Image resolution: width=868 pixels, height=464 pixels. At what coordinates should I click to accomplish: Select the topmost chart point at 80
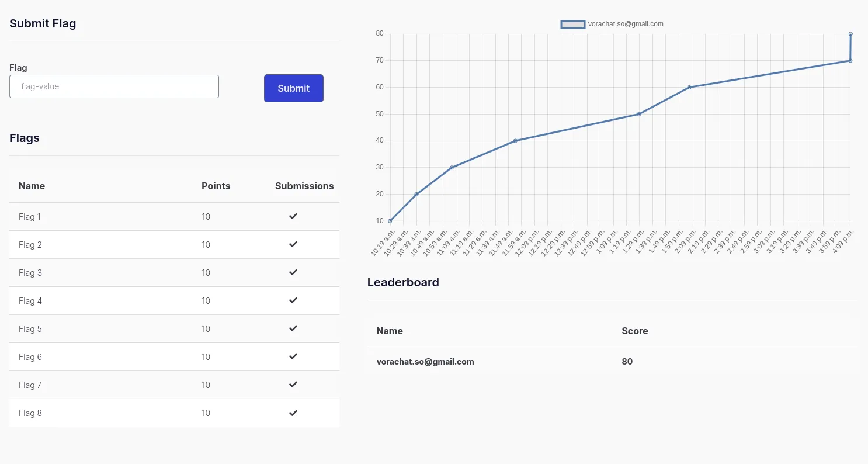pos(850,34)
